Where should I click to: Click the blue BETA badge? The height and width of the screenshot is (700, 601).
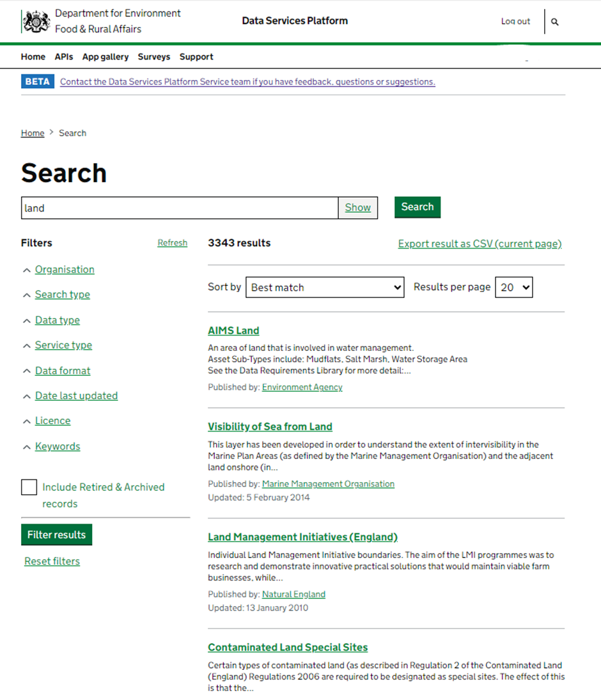click(x=38, y=82)
